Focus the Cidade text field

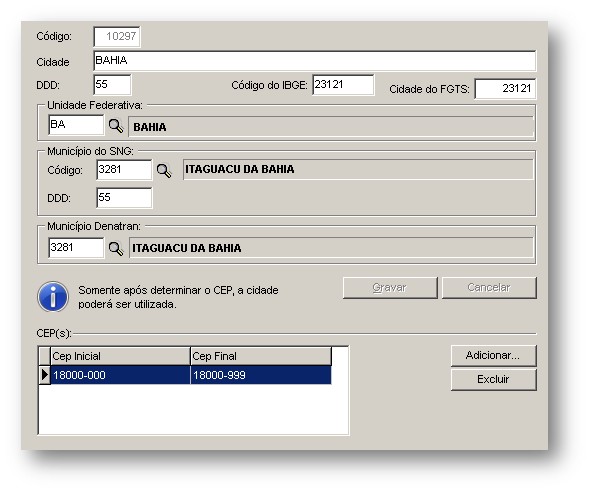[x=315, y=61]
